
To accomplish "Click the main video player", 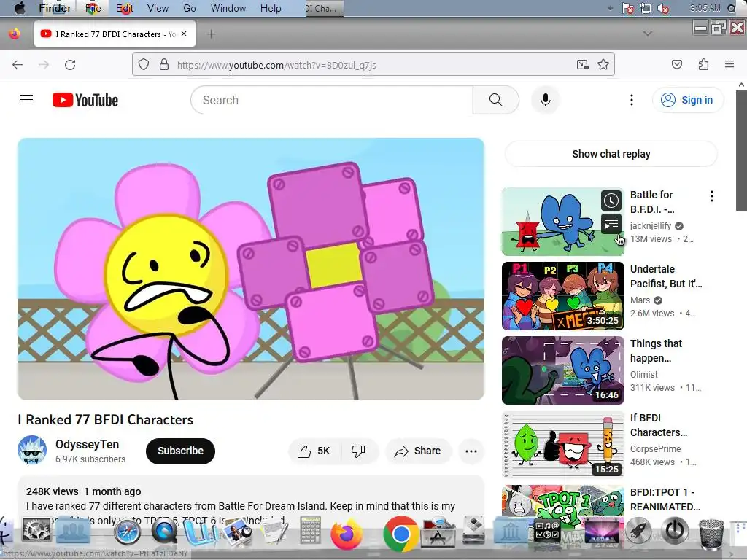I will (x=251, y=269).
